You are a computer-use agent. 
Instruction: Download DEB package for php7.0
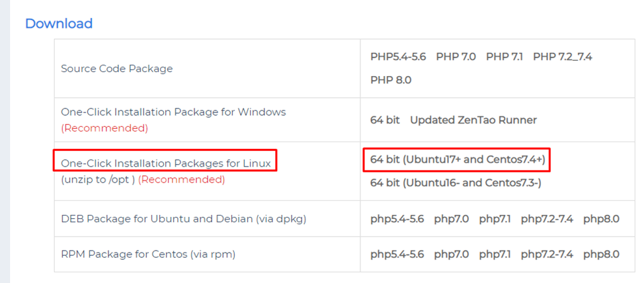tap(452, 219)
